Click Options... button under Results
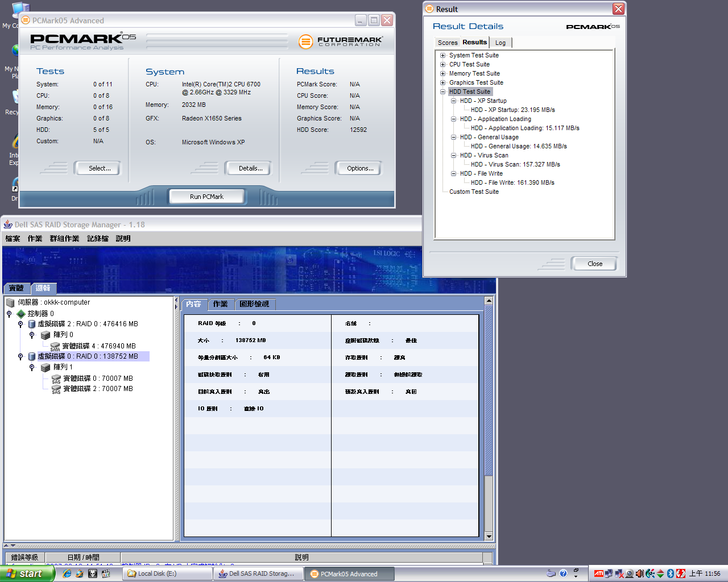The image size is (728, 582). pyautogui.click(x=358, y=168)
